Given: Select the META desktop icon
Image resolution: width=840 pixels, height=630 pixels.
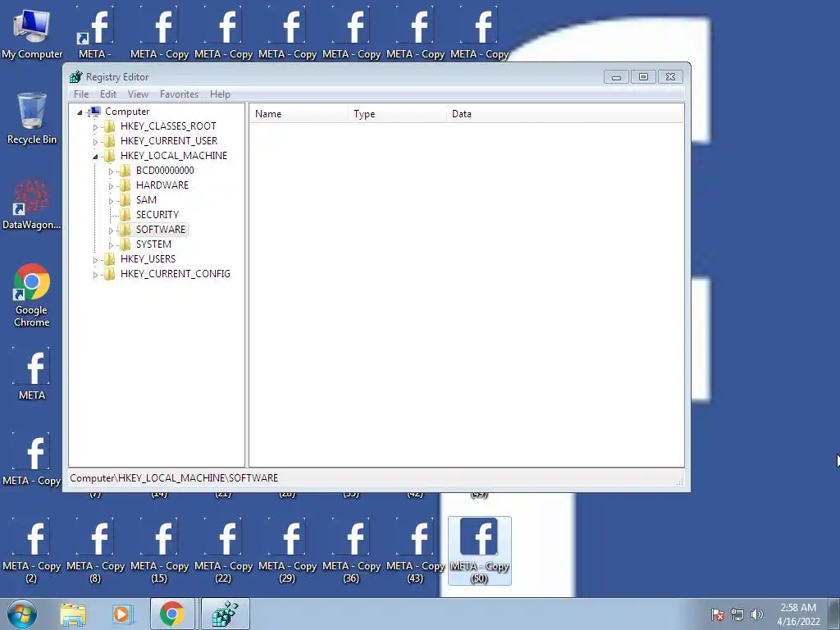Looking at the screenshot, I should tap(32, 374).
